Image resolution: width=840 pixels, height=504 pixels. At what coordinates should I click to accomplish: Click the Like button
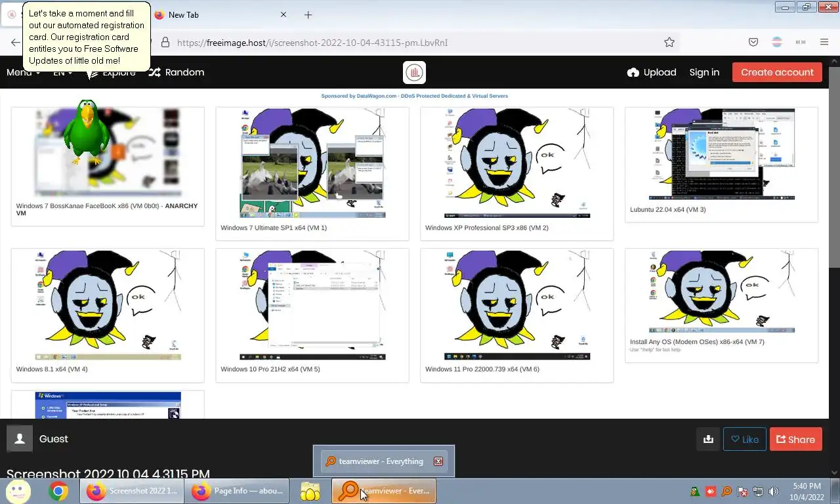[x=744, y=439]
